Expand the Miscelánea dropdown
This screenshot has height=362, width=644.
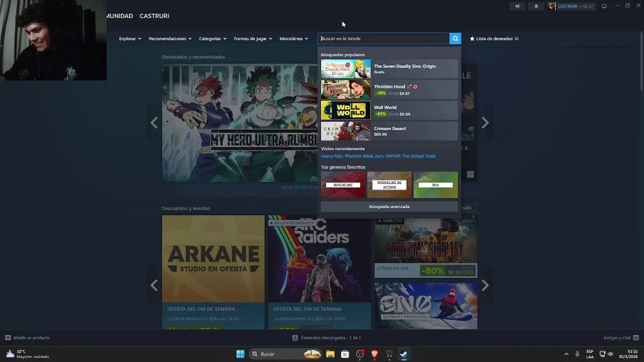(294, 39)
